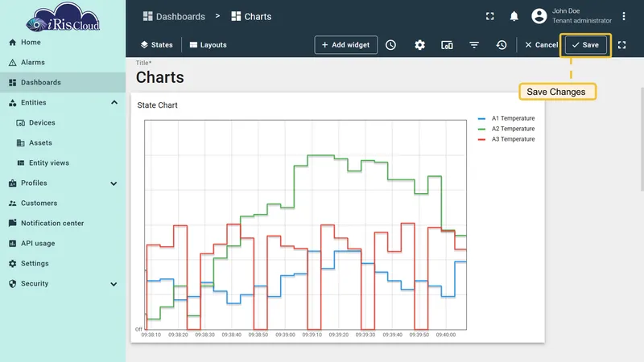The image size is (644, 362).
Task: Open the three-dot user menu
Action: tap(623, 16)
